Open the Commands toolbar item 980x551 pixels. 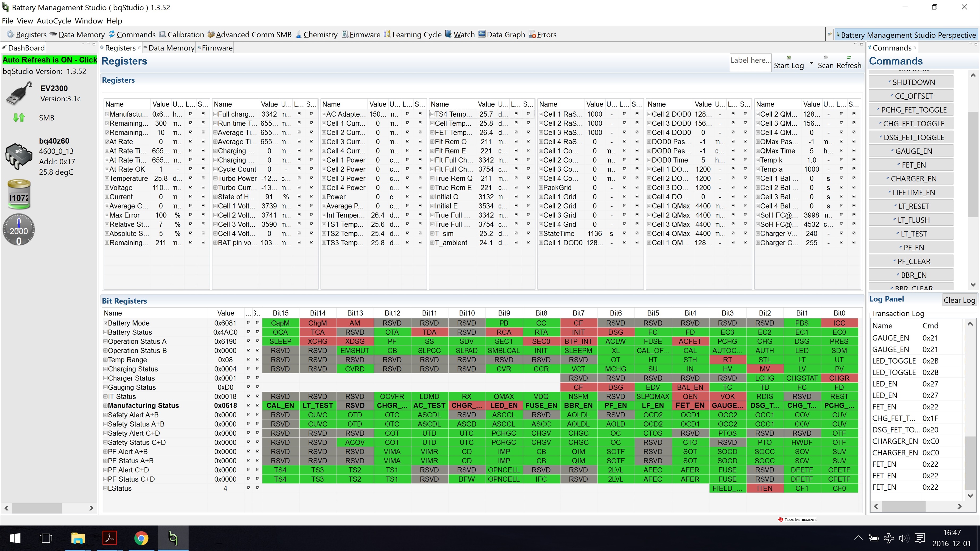[132, 35]
